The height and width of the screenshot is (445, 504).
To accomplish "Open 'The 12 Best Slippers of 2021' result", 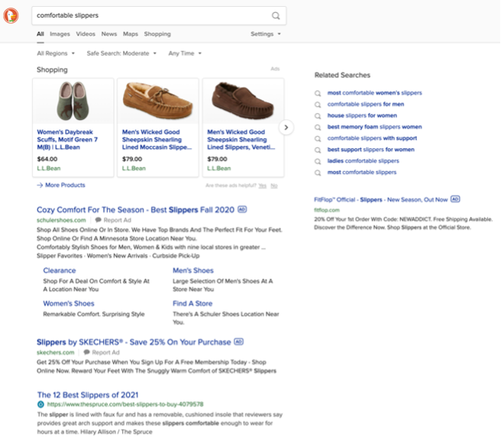I will click(x=88, y=395).
